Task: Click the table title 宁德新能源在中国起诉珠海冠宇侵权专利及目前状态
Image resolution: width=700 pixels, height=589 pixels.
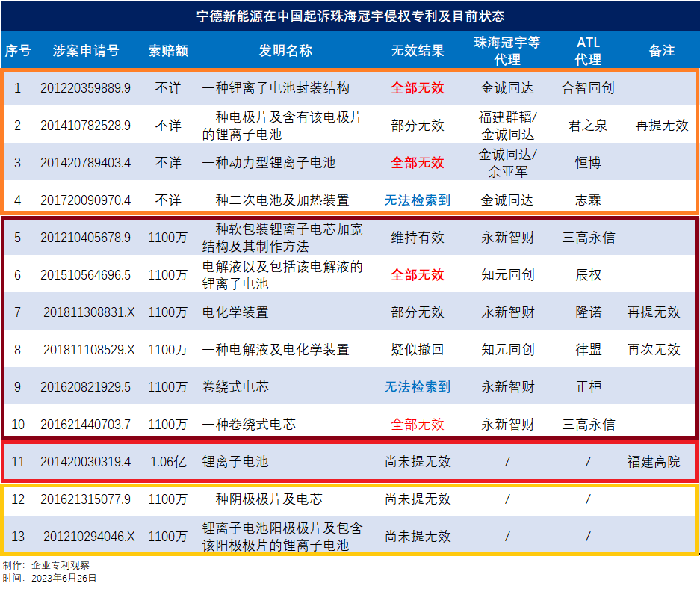Action: click(x=350, y=16)
